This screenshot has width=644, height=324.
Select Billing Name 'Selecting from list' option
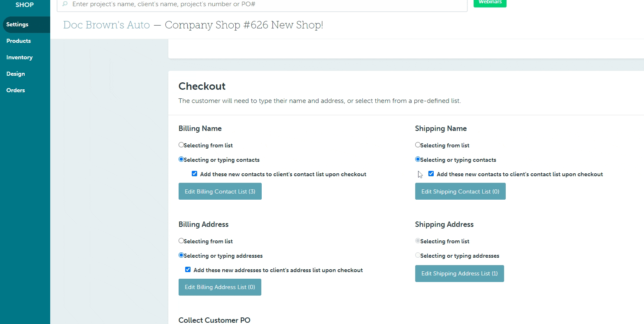pos(181,145)
